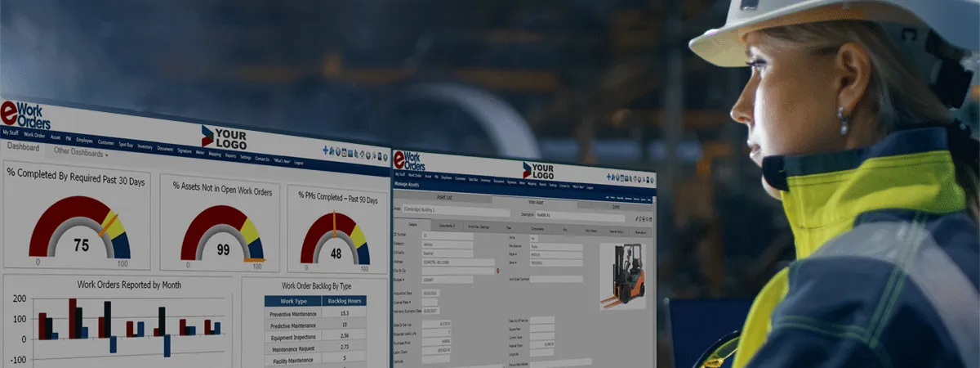Click Logout in dashboard window

point(299,163)
